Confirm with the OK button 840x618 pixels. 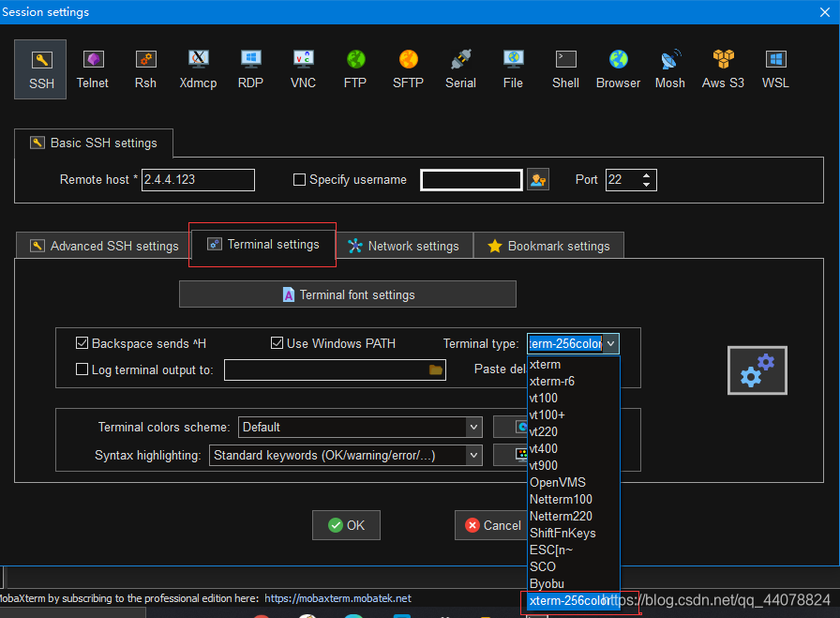pyautogui.click(x=346, y=525)
